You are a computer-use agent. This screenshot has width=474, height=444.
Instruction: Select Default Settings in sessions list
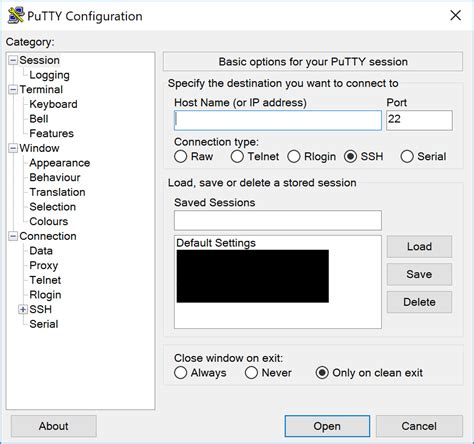click(x=216, y=243)
